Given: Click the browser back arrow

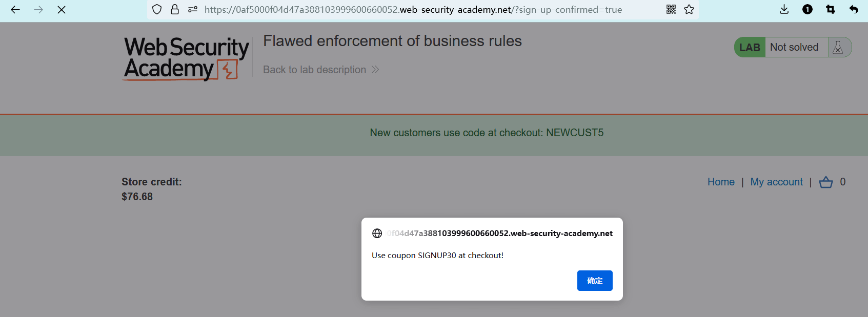Looking at the screenshot, I should [x=15, y=10].
